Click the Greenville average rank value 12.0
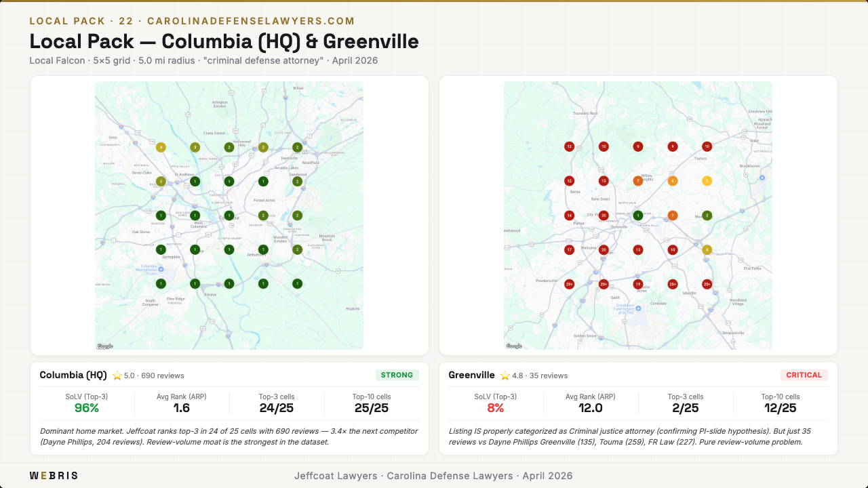Viewport: 868px width, 488px height. (591, 408)
